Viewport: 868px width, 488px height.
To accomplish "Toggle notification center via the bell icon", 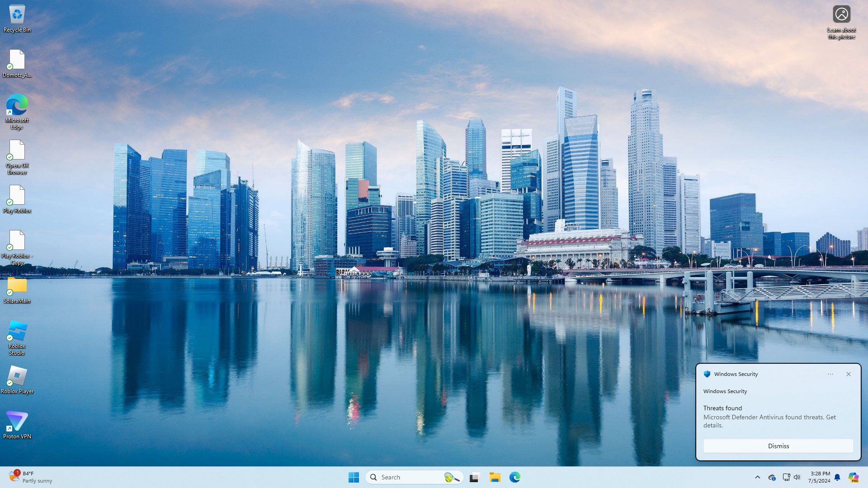I will (837, 477).
